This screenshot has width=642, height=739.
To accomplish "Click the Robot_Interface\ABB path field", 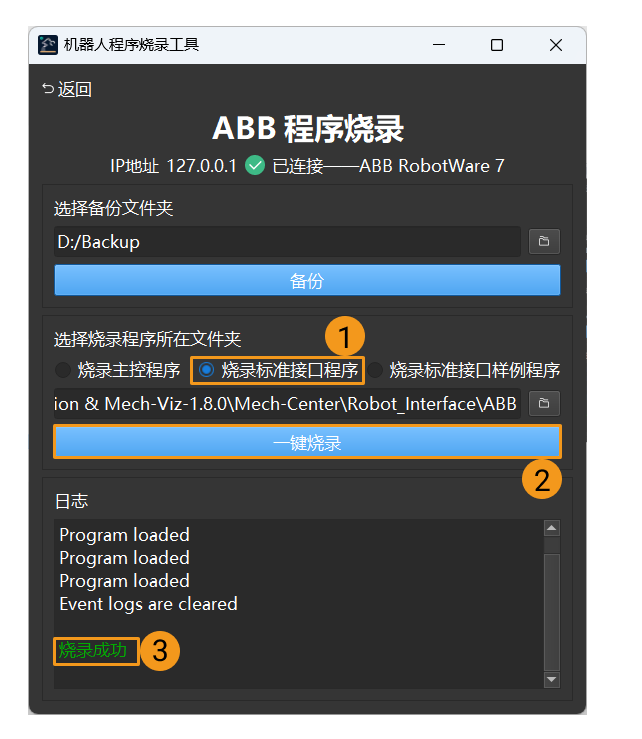I will point(287,404).
